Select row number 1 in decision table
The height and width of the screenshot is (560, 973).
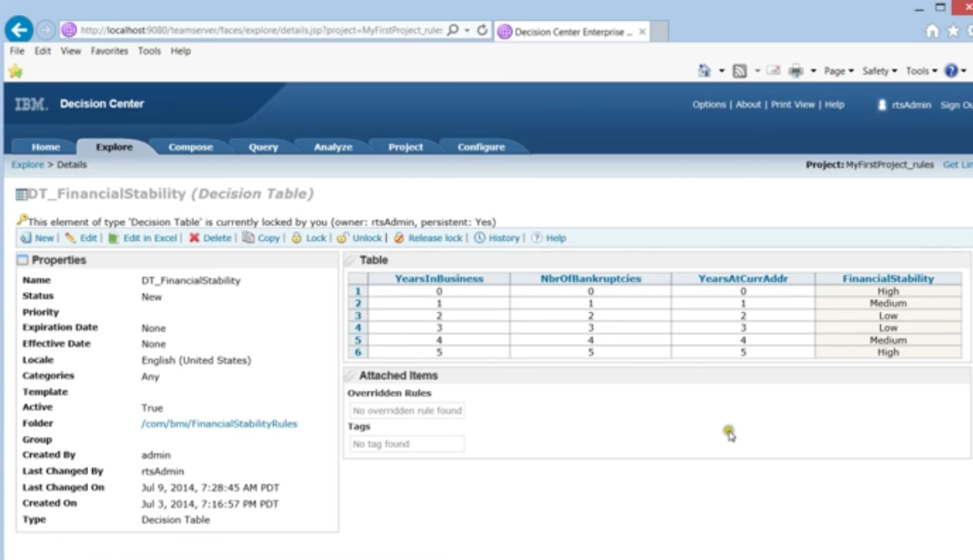(x=358, y=290)
